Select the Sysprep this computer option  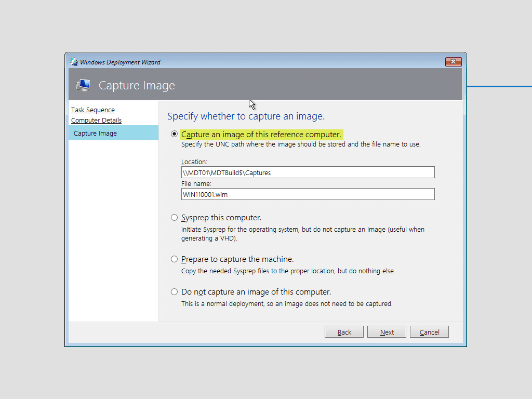coord(174,217)
